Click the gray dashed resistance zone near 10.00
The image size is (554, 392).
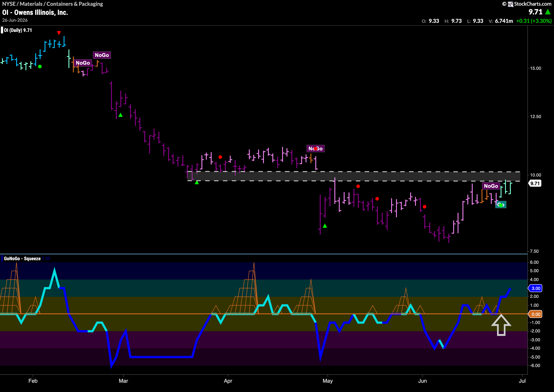coord(353,176)
